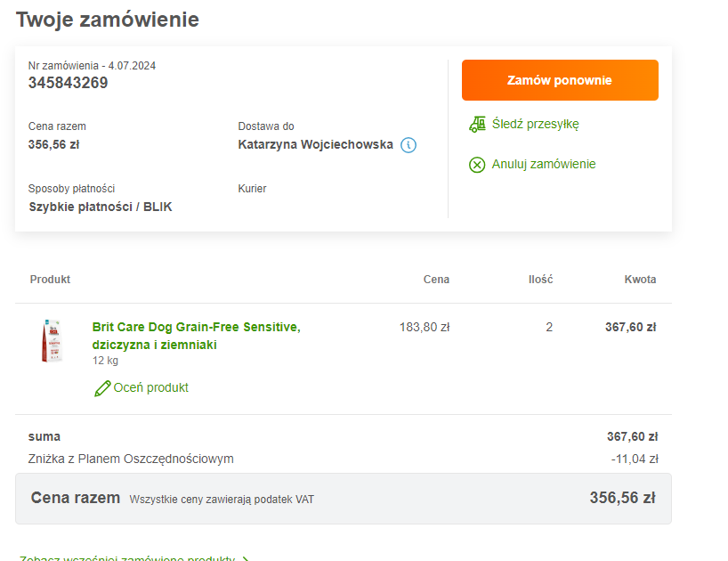The image size is (728, 561).
Task: Click the pencil icon for rating product
Action: (102, 388)
